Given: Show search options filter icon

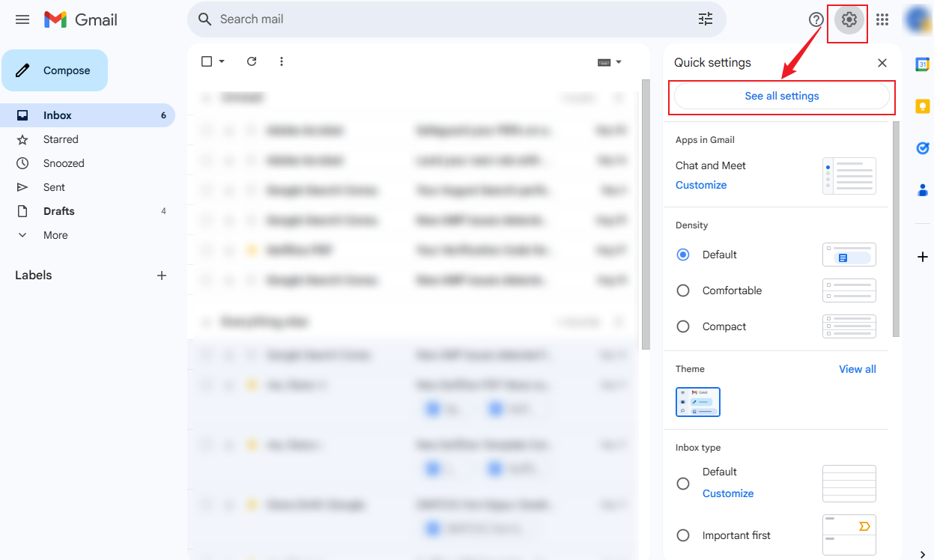Looking at the screenshot, I should pyautogui.click(x=706, y=19).
